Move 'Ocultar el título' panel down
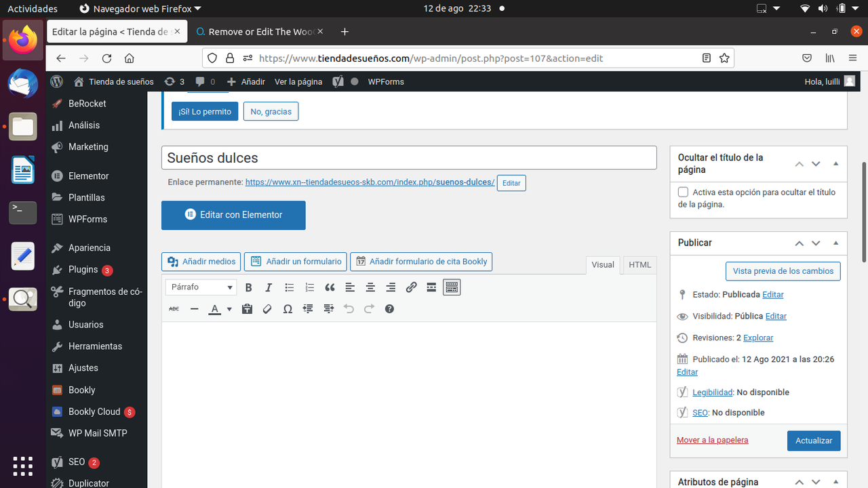The width and height of the screenshot is (868, 488). click(816, 164)
